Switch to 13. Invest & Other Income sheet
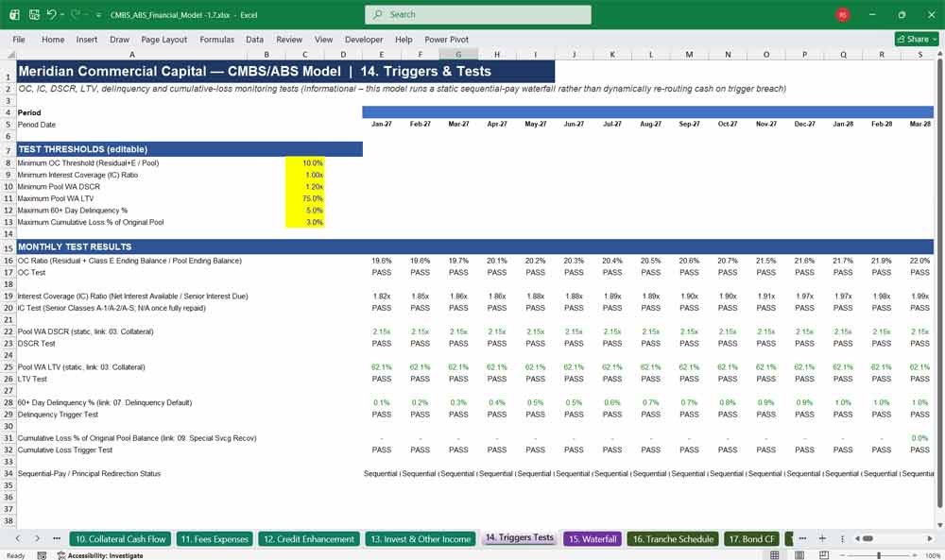The width and height of the screenshot is (945, 560). click(421, 539)
